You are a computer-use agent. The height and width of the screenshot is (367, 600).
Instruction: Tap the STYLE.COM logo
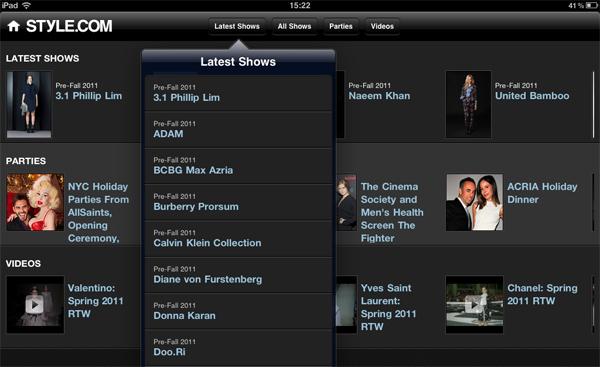click(x=69, y=26)
